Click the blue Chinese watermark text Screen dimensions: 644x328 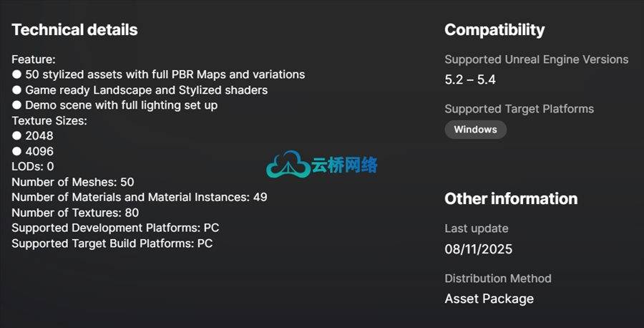point(344,165)
